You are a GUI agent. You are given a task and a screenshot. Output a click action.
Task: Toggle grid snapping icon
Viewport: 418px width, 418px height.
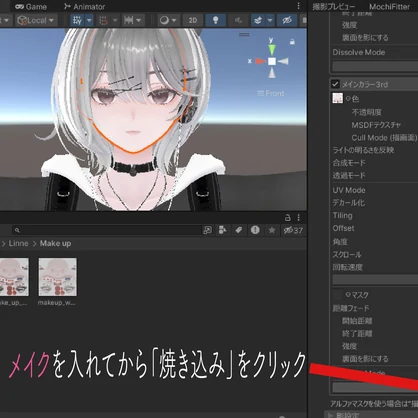(x=103, y=20)
